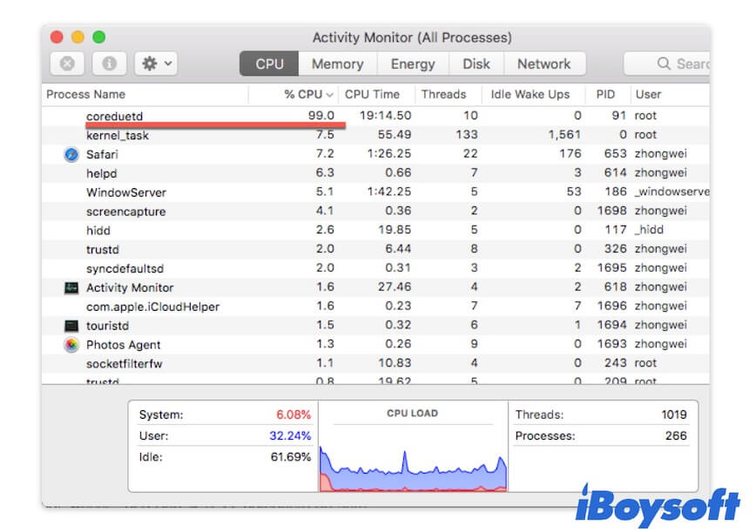Sort by Threads column header
The image size is (756, 532).
click(449, 94)
